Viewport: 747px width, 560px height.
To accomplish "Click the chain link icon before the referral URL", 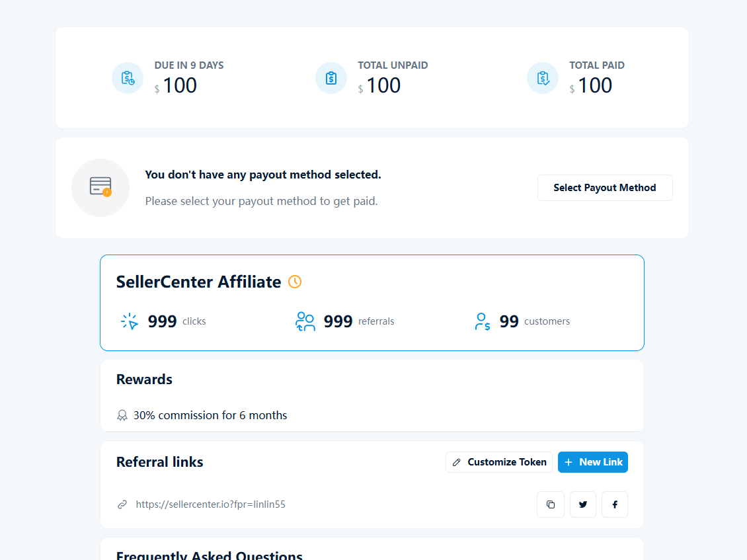I will click(x=122, y=504).
